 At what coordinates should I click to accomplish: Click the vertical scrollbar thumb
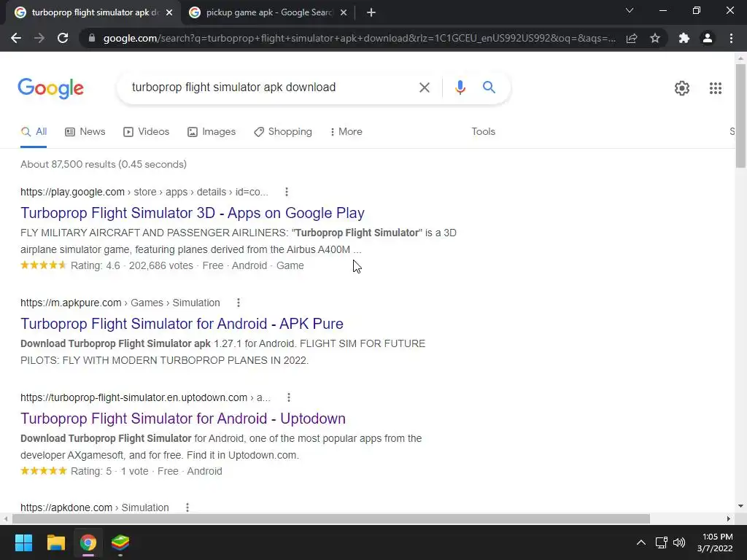coord(740,116)
